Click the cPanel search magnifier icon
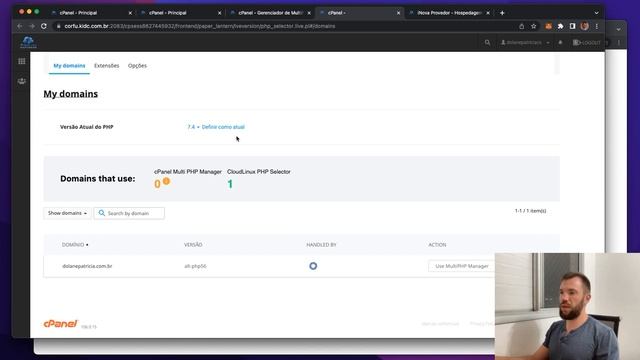Screen dimensions: 640x360 click(x=487, y=42)
